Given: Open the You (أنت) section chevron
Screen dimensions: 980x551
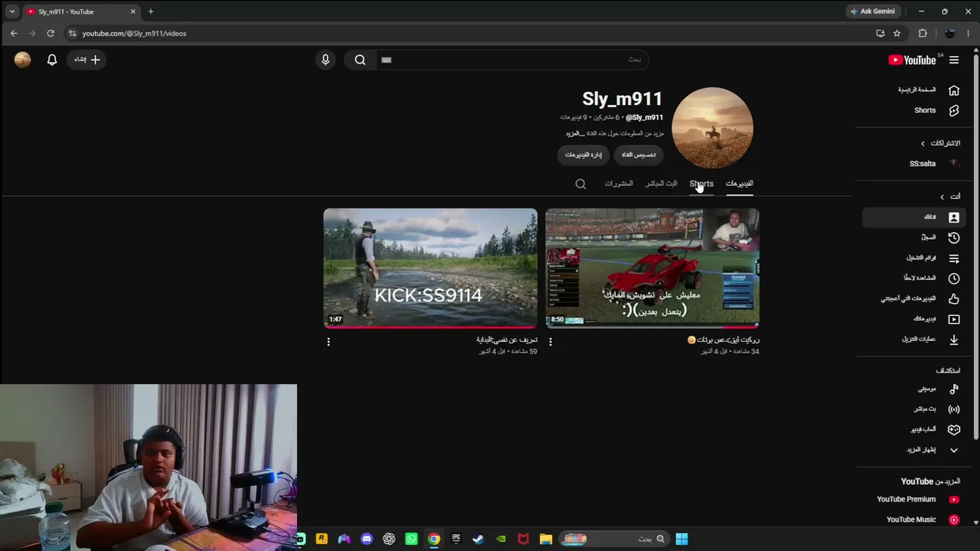Looking at the screenshot, I should [942, 197].
